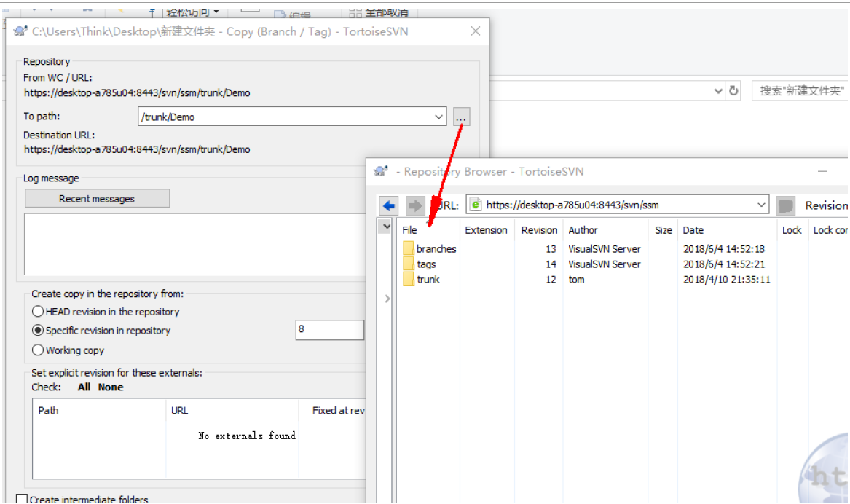The height and width of the screenshot is (504, 850).
Task: Expand the tree pane side arrow
Action: (x=387, y=299)
